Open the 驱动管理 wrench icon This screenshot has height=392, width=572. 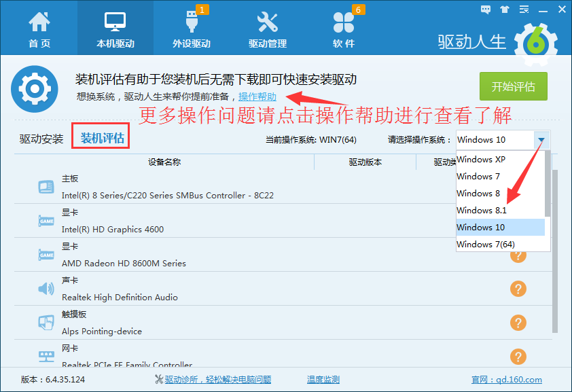click(x=268, y=22)
